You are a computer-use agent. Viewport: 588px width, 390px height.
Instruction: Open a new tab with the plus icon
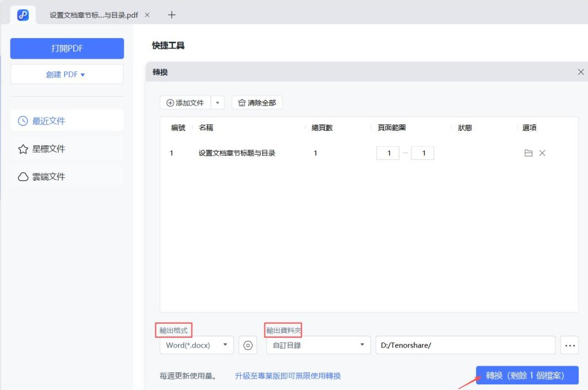(x=172, y=15)
